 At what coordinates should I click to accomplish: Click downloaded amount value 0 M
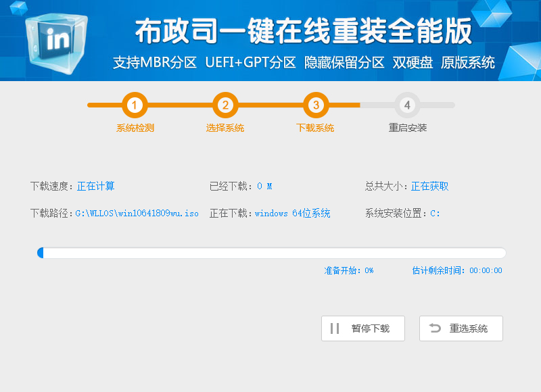tap(264, 186)
